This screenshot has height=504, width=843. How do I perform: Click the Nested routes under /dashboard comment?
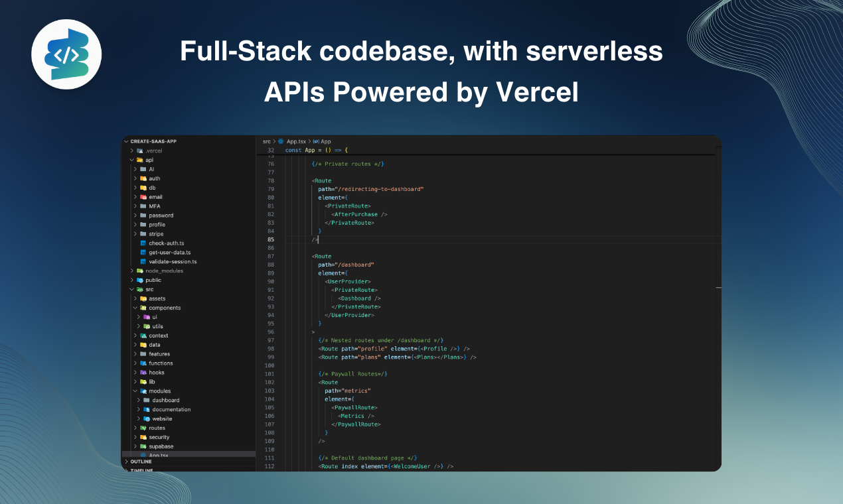[380, 340]
